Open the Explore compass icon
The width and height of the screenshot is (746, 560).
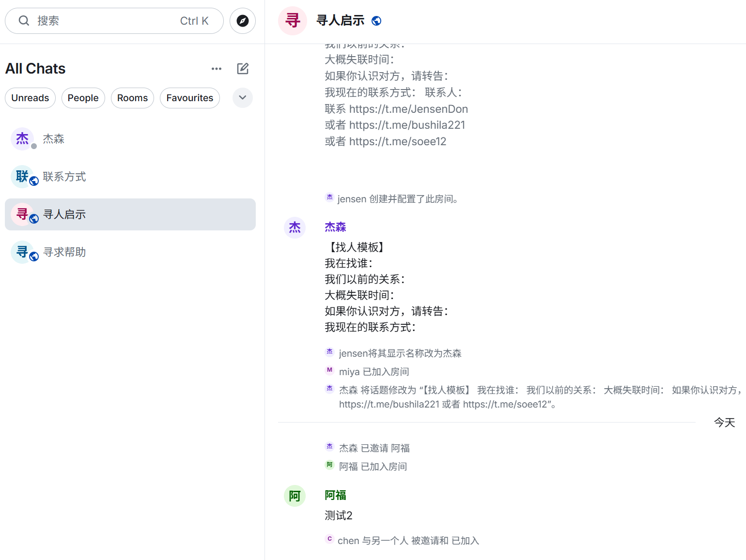(243, 21)
